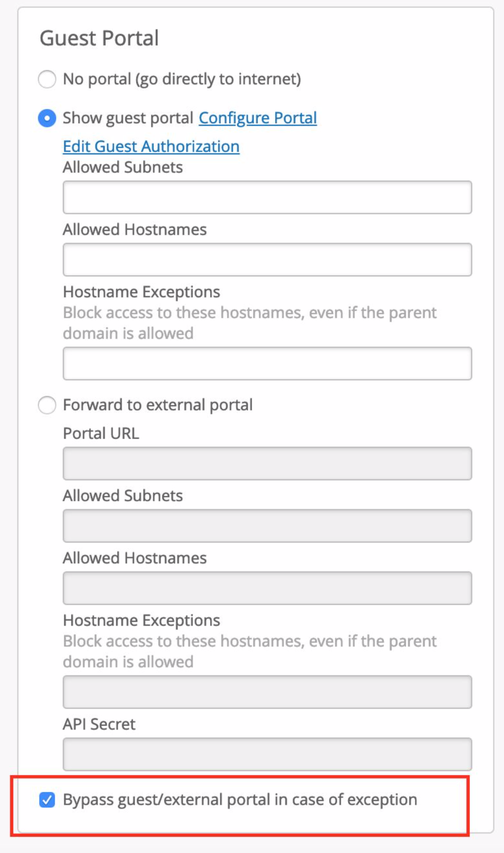
Task: Click the "Portal URL" field label
Action: 101,434
